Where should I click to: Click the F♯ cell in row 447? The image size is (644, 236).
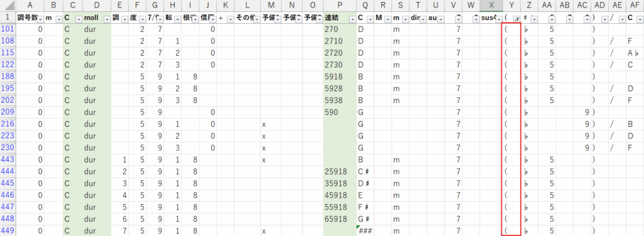(365, 207)
